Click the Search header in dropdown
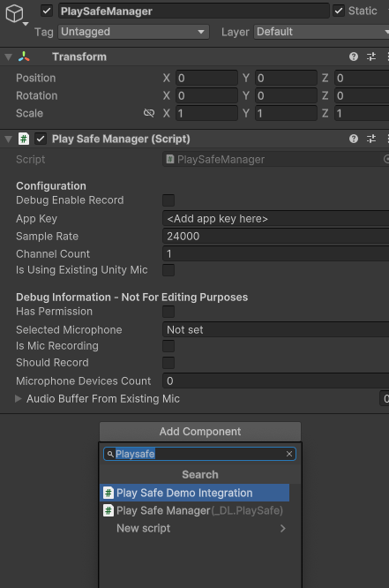Viewport: 389px width, 588px height. click(199, 474)
